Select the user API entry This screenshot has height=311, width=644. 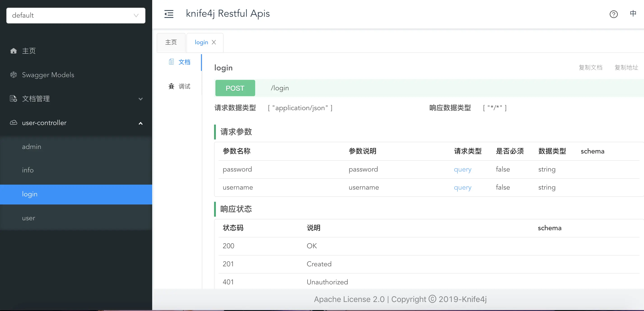point(28,218)
